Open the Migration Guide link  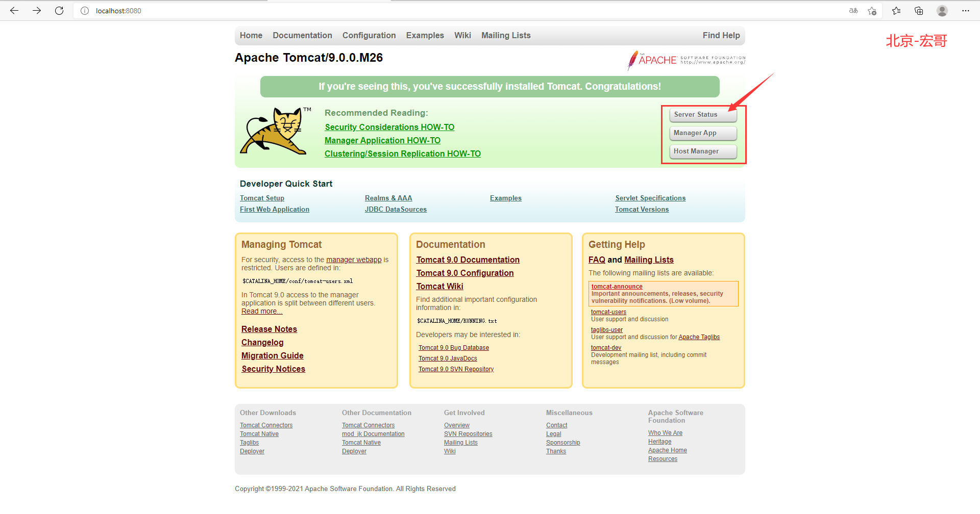click(273, 356)
